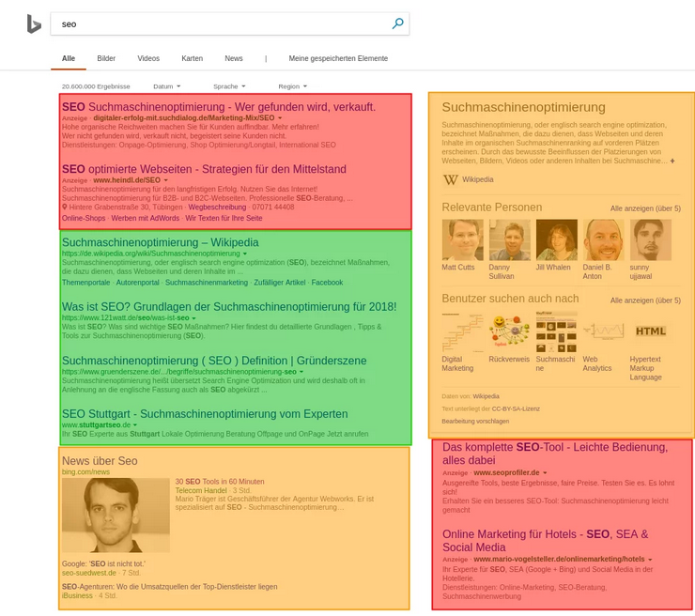
Task: Click Alle anzeigen next to Benutzer suchen auch nach
Action: [x=645, y=300]
